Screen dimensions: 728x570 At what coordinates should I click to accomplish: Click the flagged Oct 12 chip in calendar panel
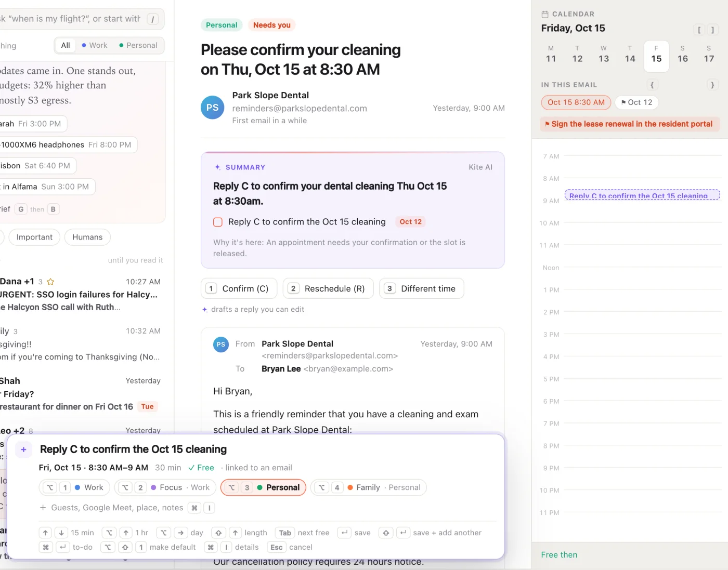click(636, 102)
